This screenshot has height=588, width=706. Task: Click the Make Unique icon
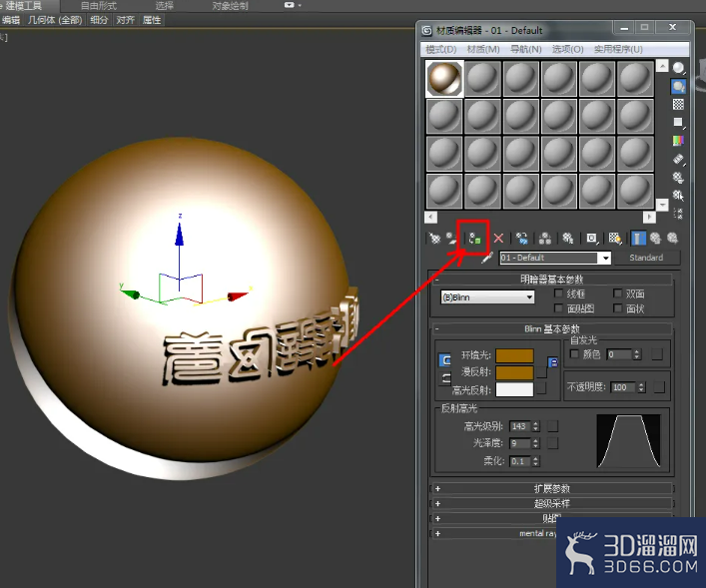click(x=545, y=239)
